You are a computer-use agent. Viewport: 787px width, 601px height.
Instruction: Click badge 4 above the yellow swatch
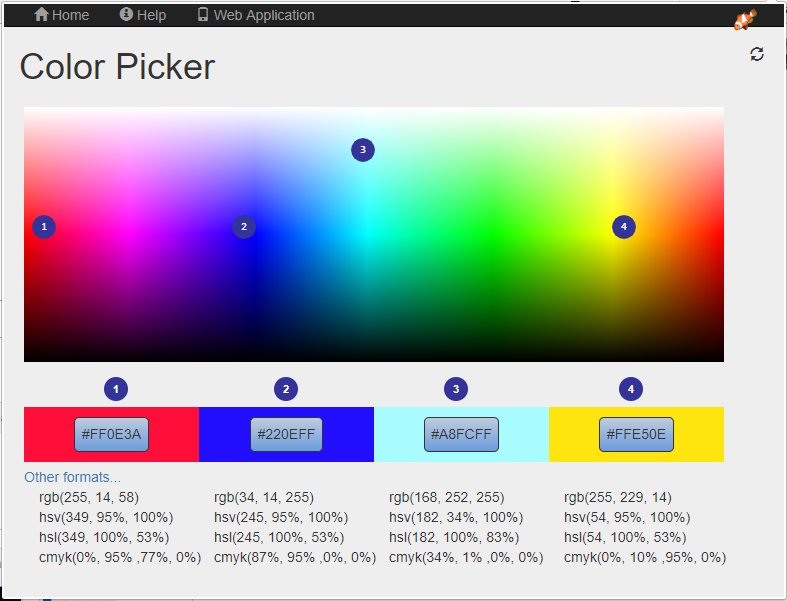click(631, 389)
